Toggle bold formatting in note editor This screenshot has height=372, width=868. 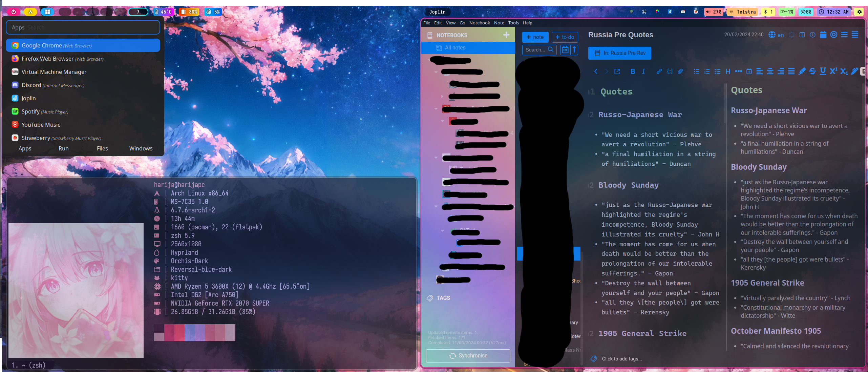click(x=633, y=71)
